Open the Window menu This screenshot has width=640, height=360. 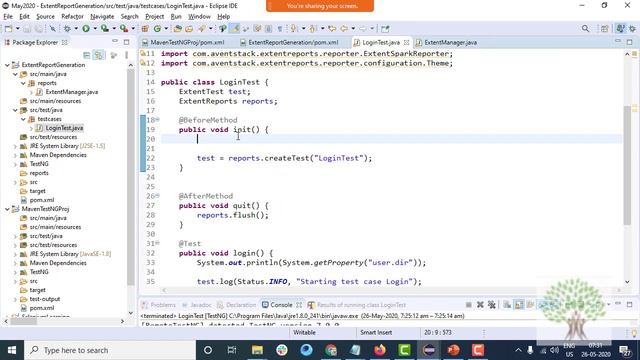(199, 16)
